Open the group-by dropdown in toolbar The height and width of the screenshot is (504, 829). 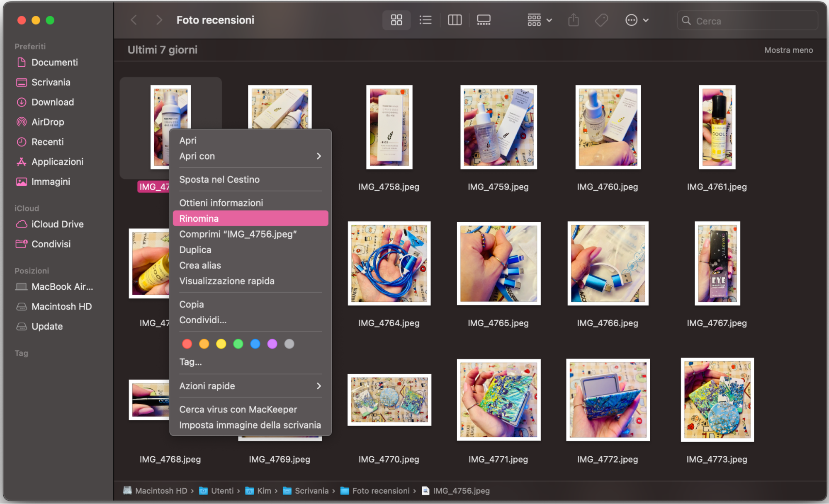[x=539, y=20]
